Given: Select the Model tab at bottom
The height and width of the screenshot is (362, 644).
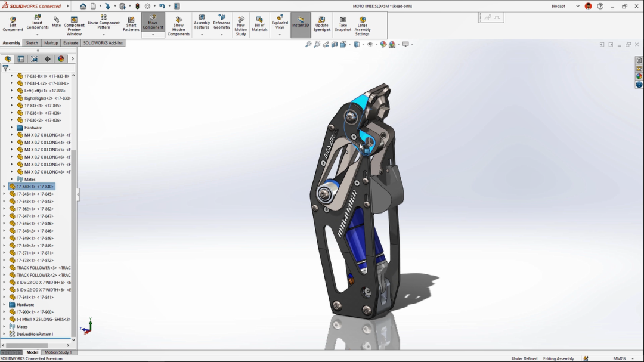Looking at the screenshot, I should pyautogui.click(x=32, y=352).
